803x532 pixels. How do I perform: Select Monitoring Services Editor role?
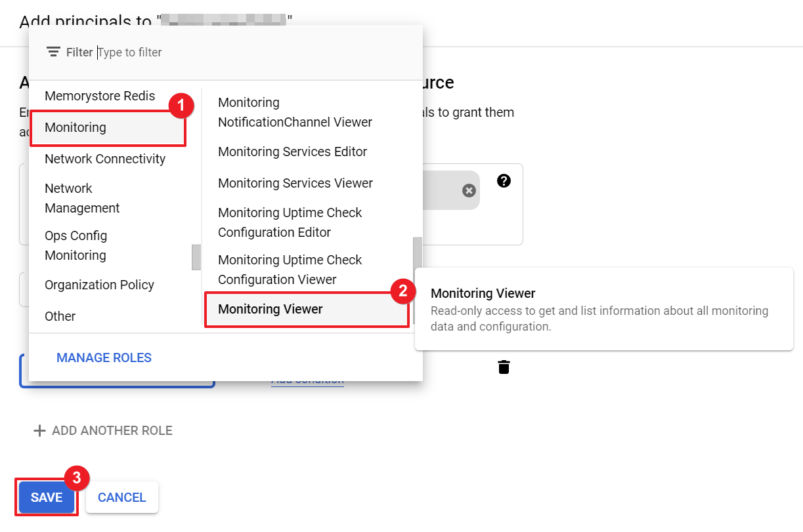292,152
